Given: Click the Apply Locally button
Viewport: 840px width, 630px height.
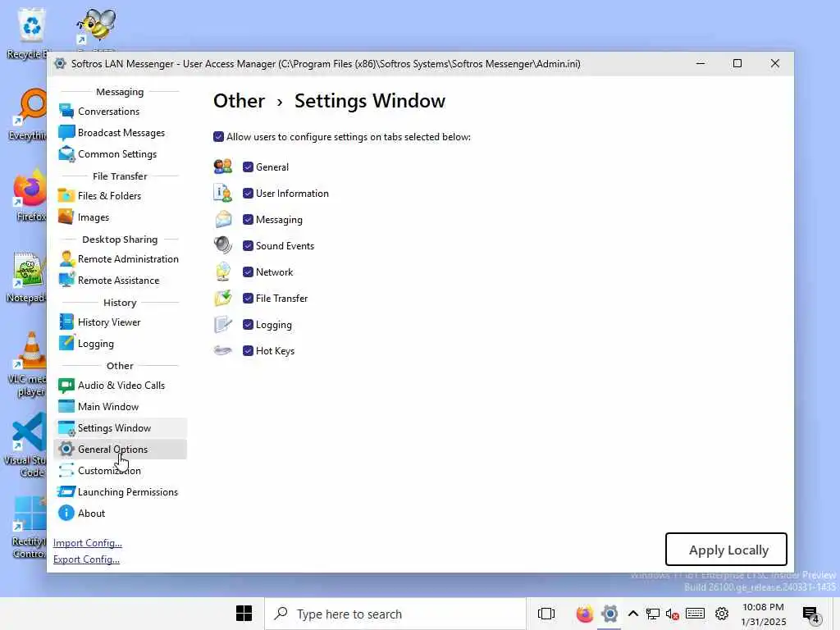Looking at the screenshot, I should 726,549.
